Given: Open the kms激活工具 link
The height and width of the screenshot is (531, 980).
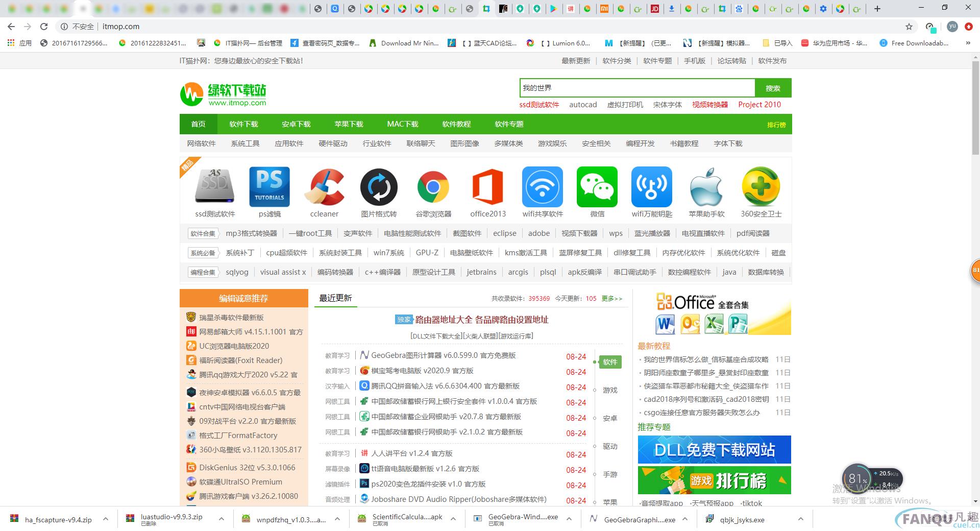Looking at the screenshot, I should tap(526, 253).
